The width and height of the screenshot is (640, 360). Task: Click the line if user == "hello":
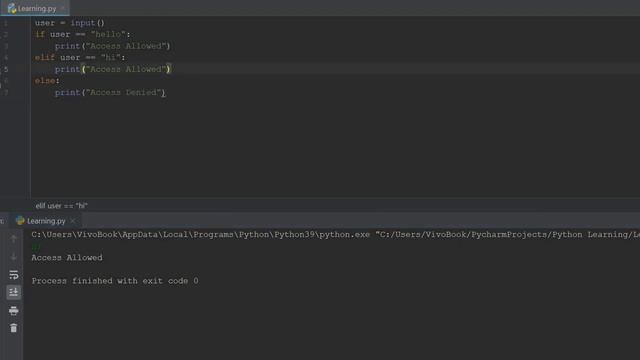point(82,34)
